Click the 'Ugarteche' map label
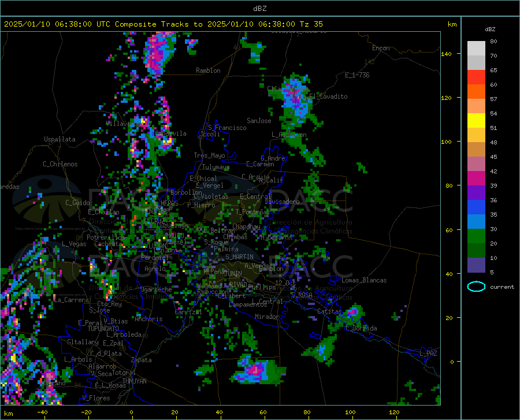This screenshot has height=420, width=520. [156, 289]
